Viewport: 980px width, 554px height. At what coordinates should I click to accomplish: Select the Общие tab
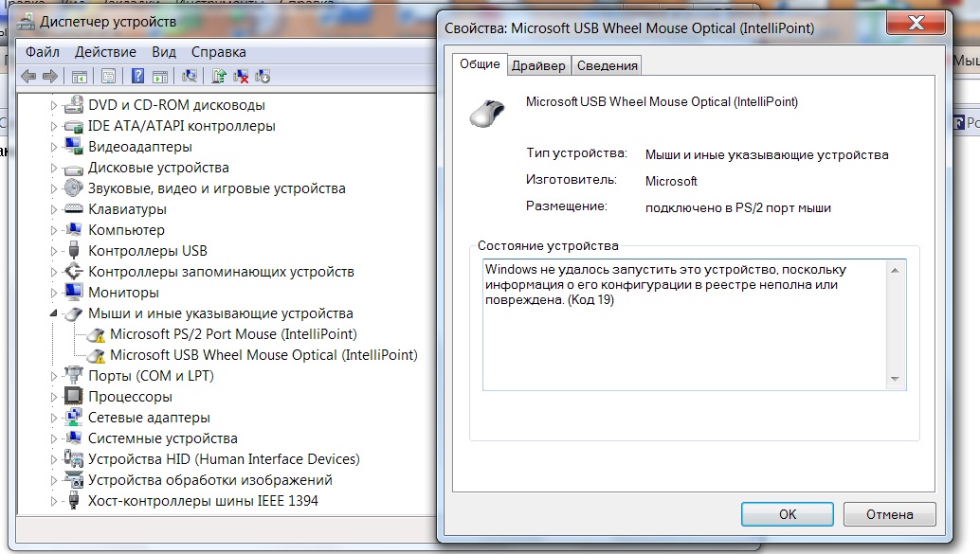pos(480,63)
